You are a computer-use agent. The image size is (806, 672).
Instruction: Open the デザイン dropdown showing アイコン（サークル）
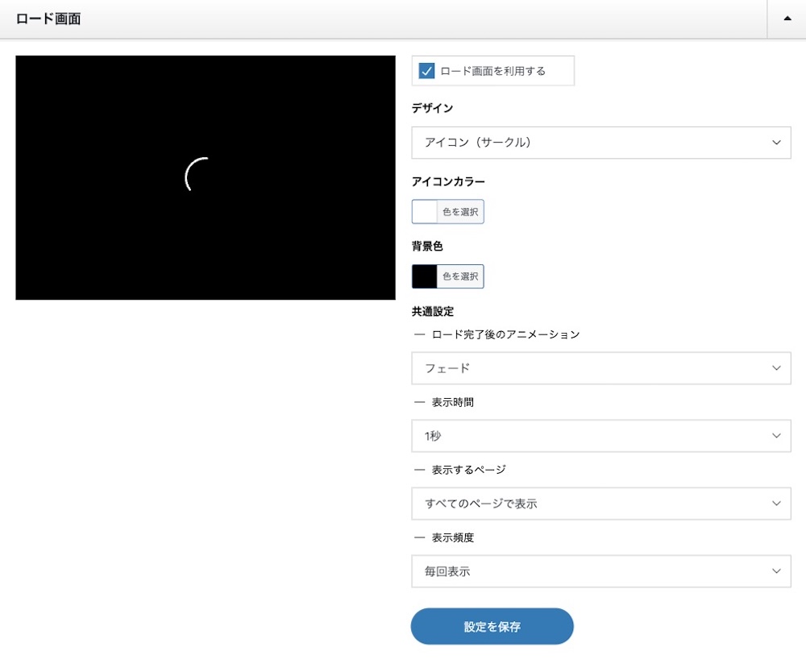click(601, 143)
